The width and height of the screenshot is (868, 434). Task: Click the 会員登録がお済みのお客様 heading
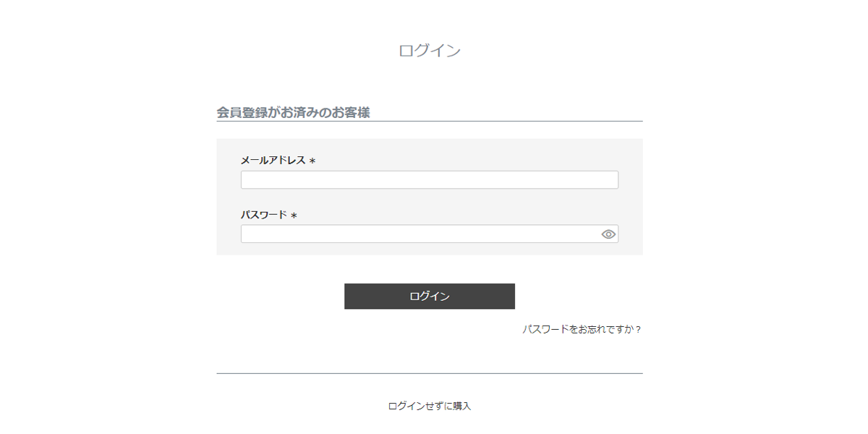pos(293,113)
